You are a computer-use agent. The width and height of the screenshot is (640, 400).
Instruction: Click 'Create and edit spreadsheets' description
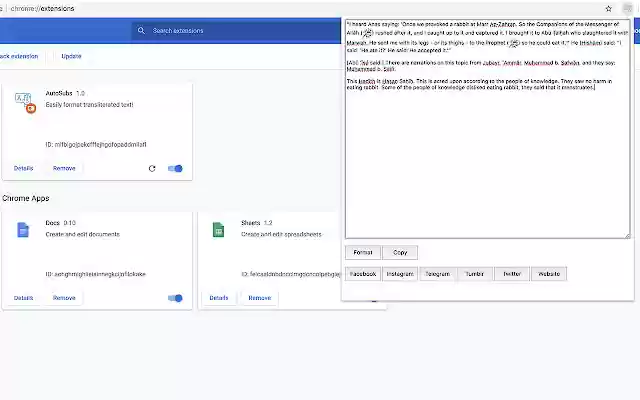281,235
